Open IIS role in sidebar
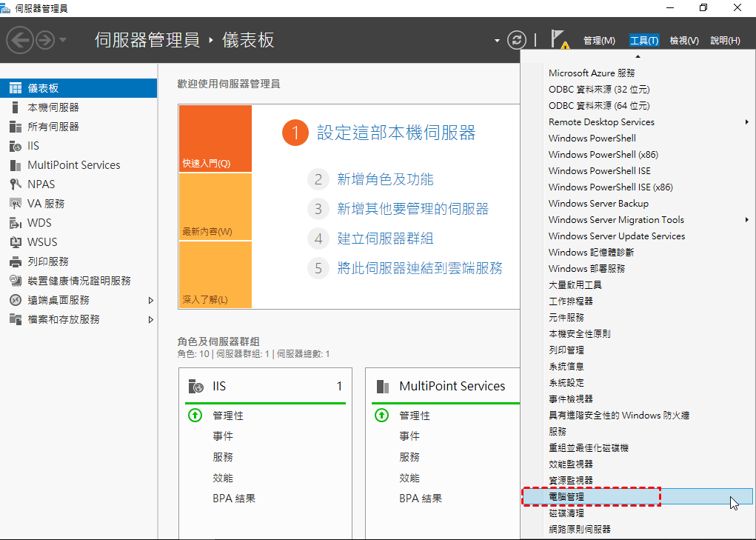Screen dimensions: 756x540 [x=78, y=146]
